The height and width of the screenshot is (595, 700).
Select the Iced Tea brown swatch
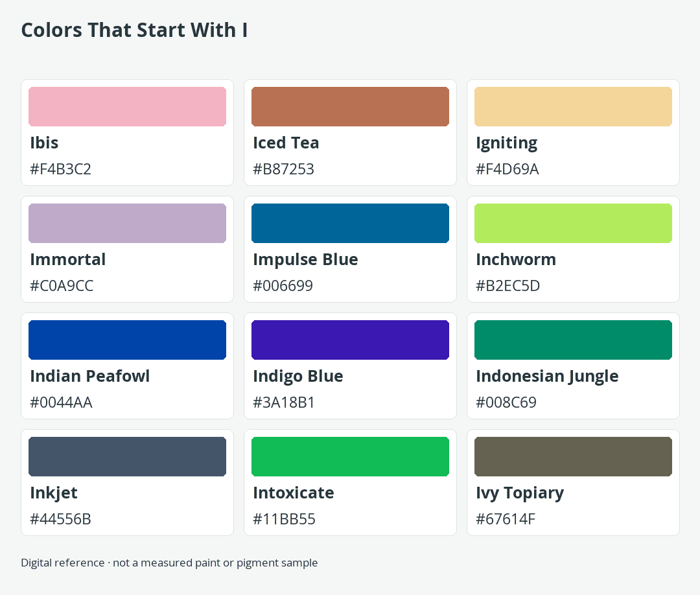(350, 107)
